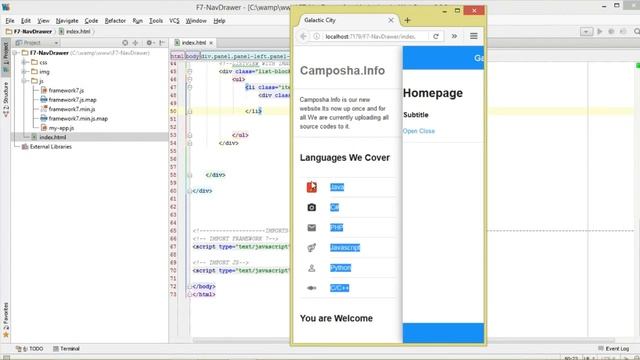Open the View menu
The image size is (640, 360).
[x=43, y=20]
